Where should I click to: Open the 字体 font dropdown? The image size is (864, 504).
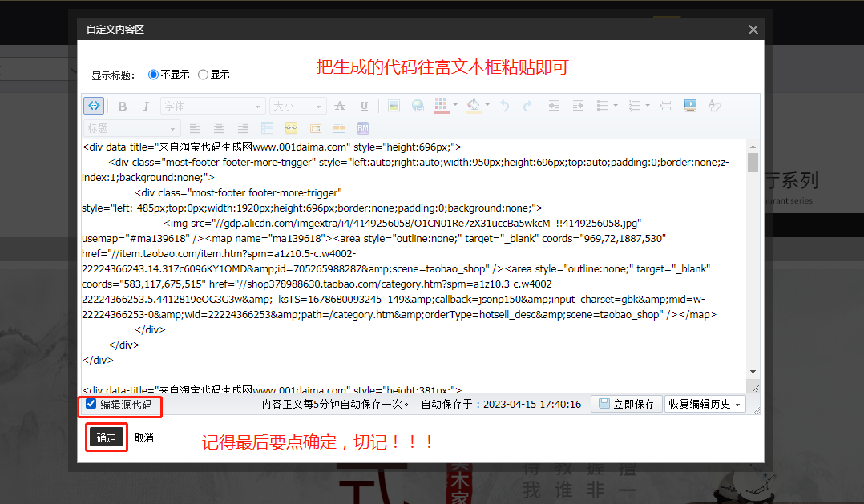click(x=212, y=106)
